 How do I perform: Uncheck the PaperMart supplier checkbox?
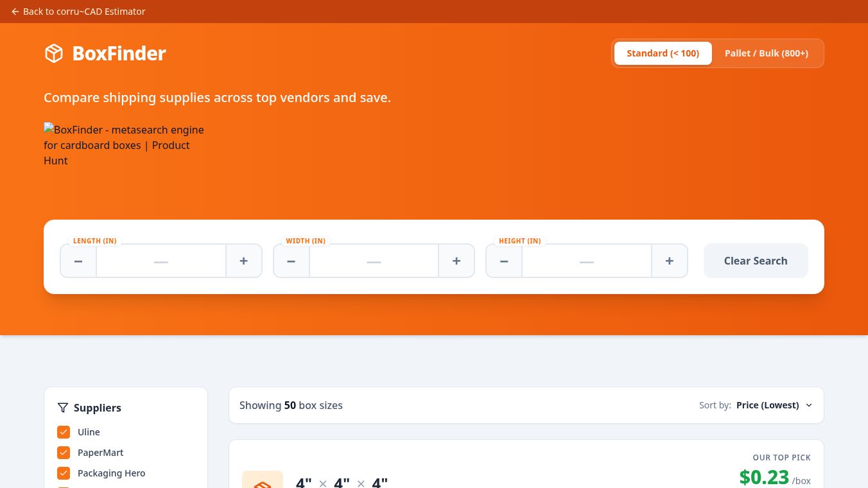coord(64,453)
